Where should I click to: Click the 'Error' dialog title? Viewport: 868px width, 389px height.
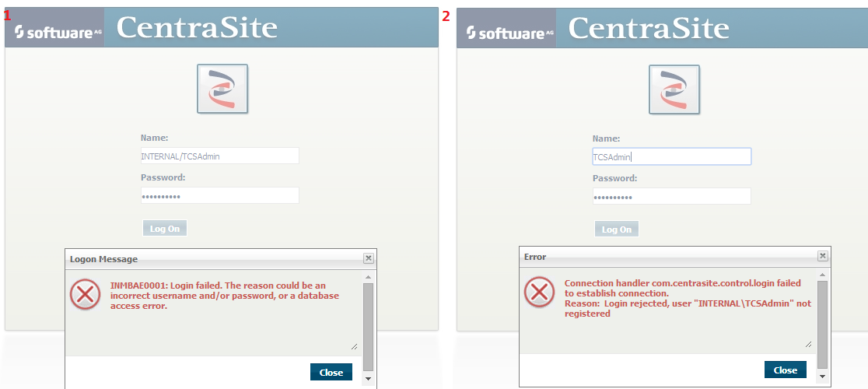[535, 257]
